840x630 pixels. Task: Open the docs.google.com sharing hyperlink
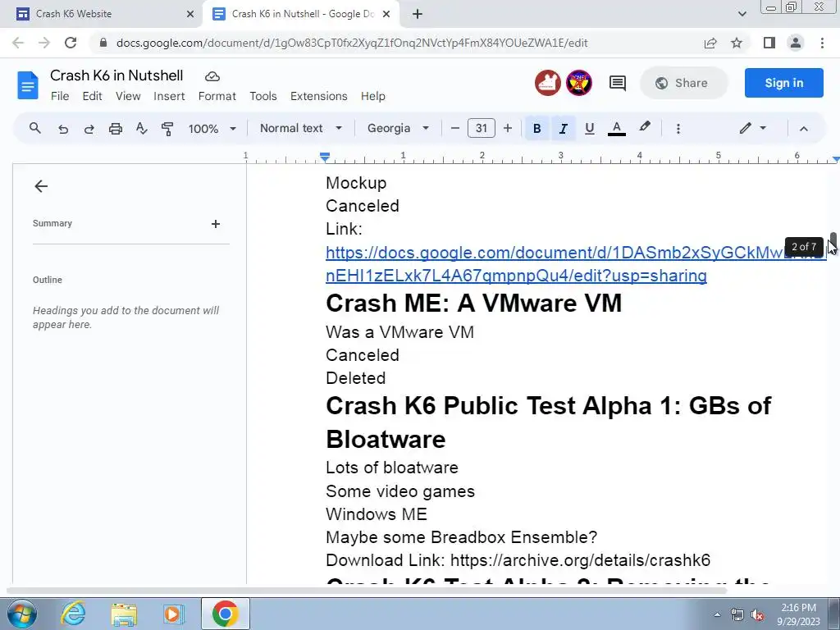(x=576, y=264)
